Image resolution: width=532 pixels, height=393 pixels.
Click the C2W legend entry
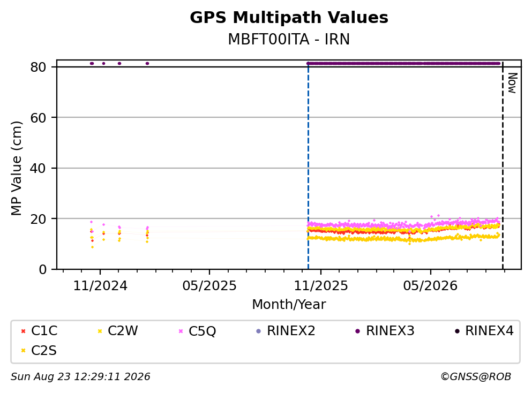118,330
